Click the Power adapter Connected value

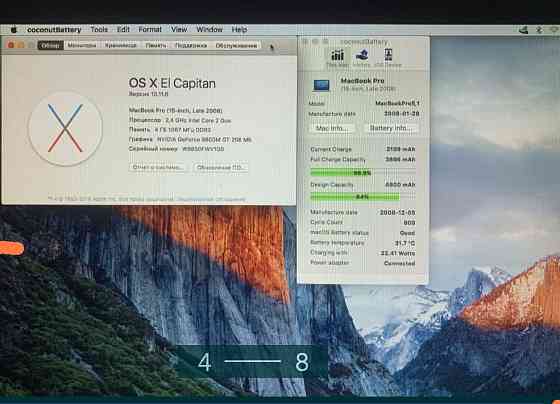click(399, 264)
